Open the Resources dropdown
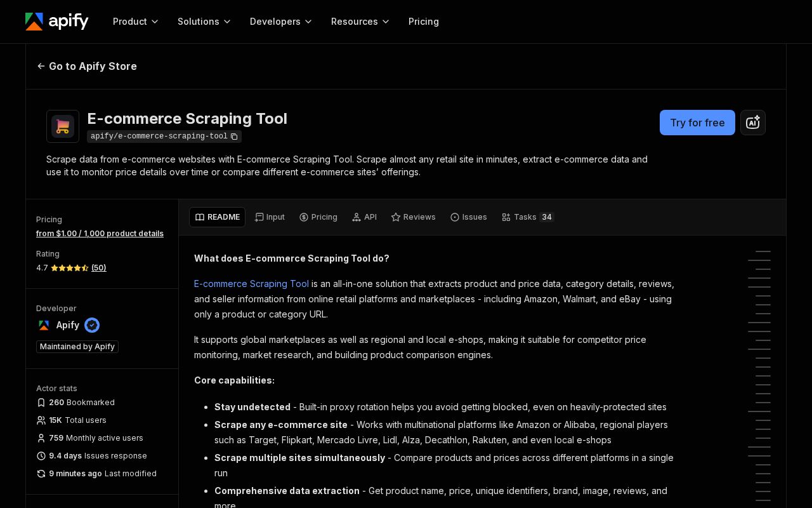The height and width of the screenshot is (508, 812). pyautogui.click(x=360, y=22)
